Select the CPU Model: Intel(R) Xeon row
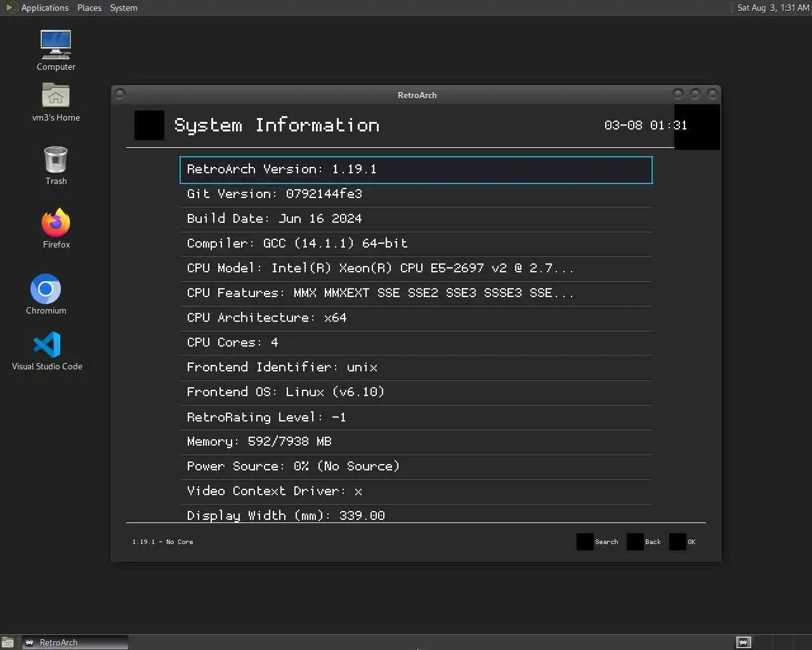Viewport: 812px width, 650px height. pos(416,269)
